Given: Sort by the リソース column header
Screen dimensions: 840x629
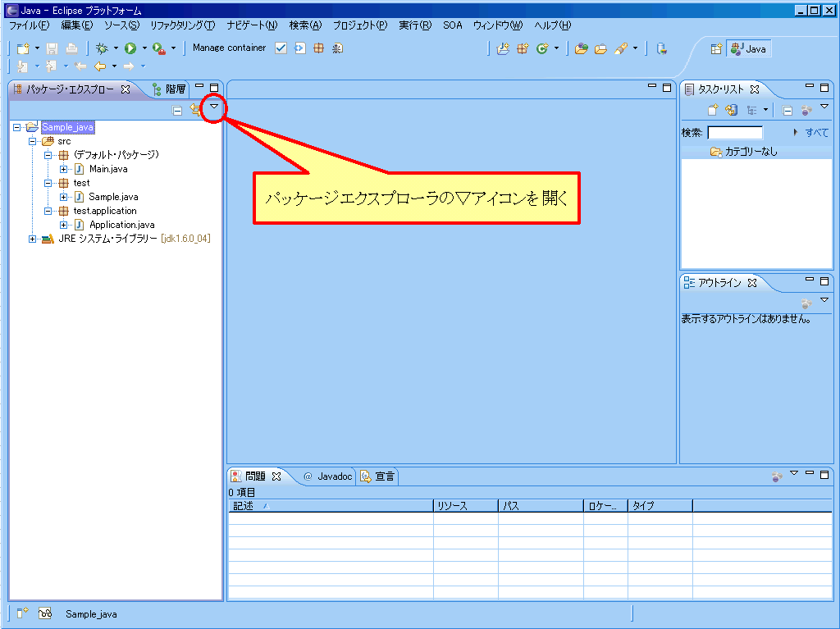Looking at the screenshot, I should tap(466, 506).
